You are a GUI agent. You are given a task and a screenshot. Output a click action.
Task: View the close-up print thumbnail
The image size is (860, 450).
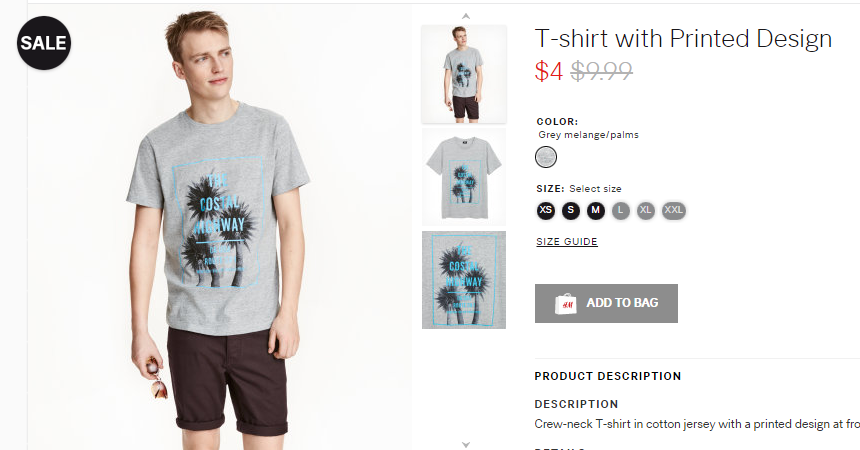pyautogui.click(x=464, y=280)
